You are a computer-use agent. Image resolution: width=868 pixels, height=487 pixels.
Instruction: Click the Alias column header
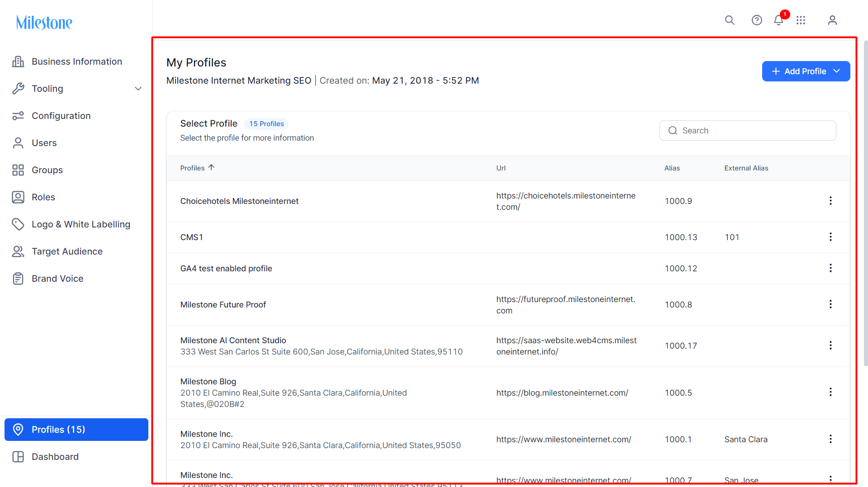click(x=672, y=168)
